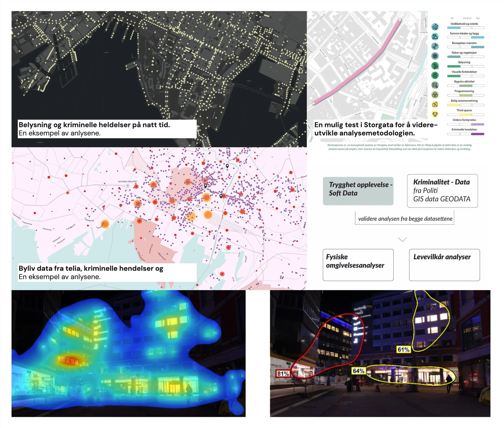Click the Third spaces yellow slider
Viewport: 504px width, 428px height.
(465, 115)
